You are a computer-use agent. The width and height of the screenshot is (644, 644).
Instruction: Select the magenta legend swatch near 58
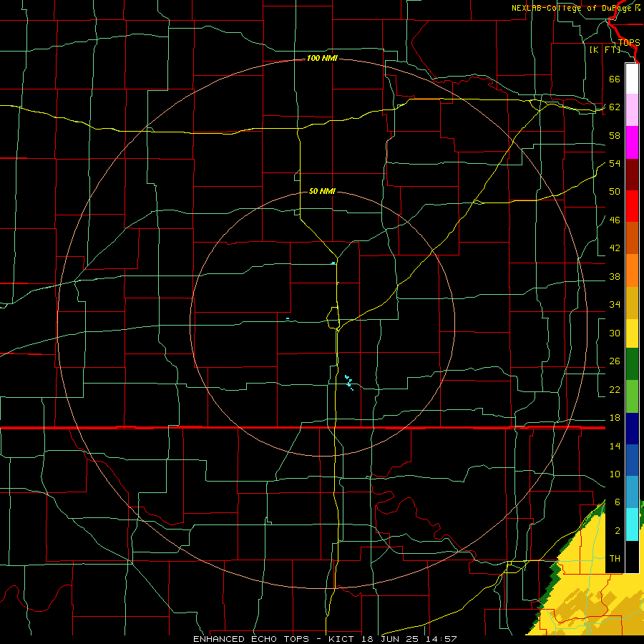tap(632, 142)
